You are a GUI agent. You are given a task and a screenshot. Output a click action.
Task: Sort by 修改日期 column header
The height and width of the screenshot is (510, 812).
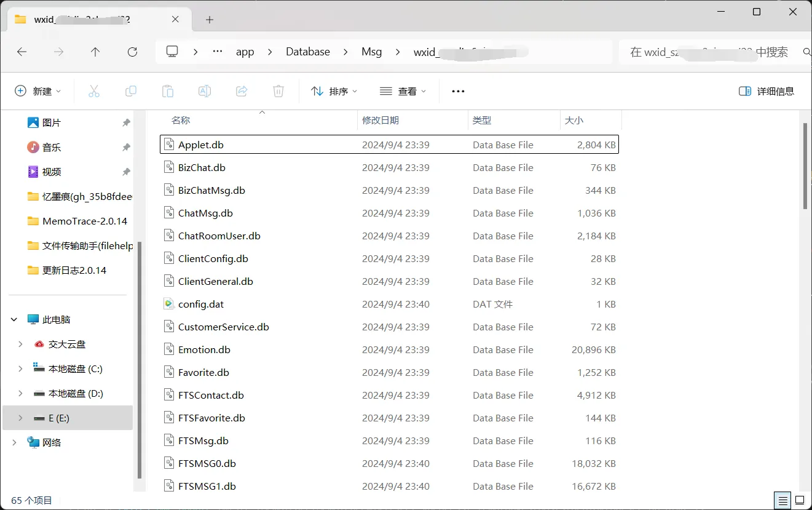point(380,121)
